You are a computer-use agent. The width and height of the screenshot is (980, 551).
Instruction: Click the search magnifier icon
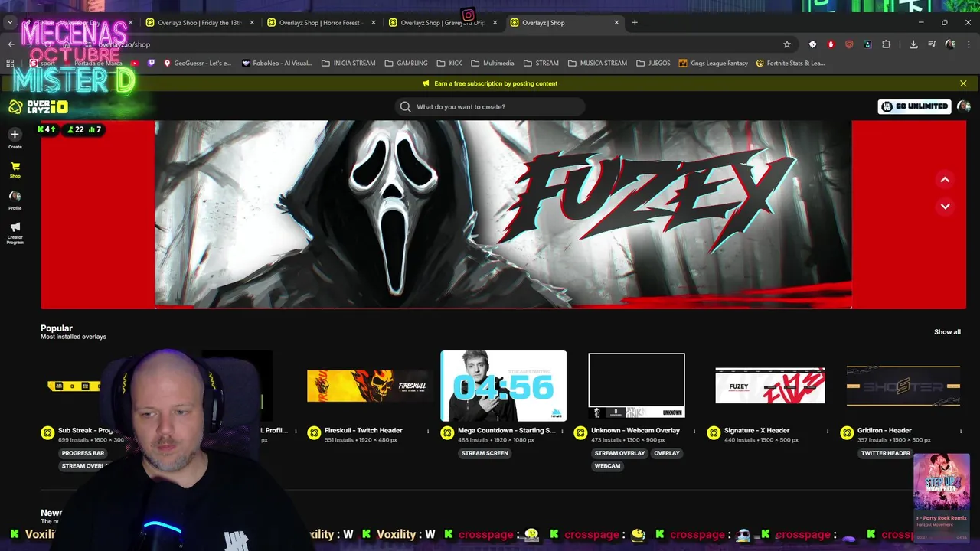coord(405,106)
